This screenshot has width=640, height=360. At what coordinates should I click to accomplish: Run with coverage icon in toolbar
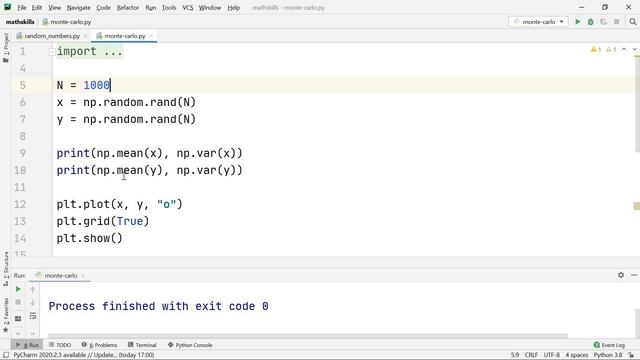[604, 22]
